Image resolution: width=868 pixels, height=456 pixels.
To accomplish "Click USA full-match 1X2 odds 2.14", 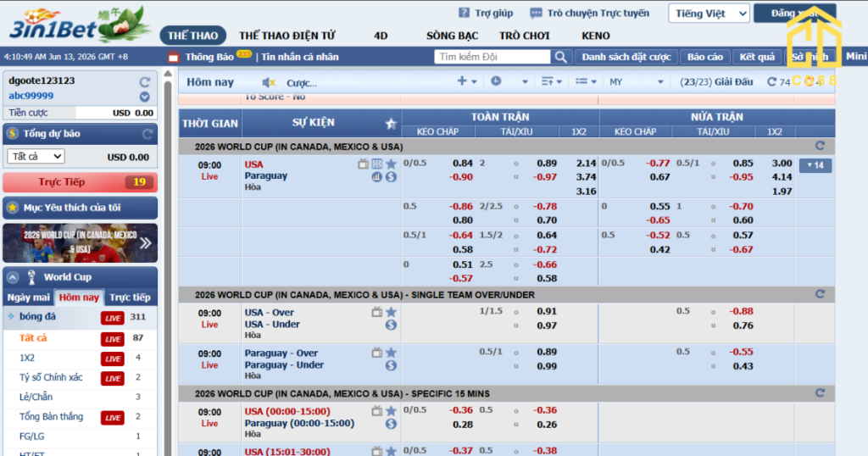I will click(586, 164).
